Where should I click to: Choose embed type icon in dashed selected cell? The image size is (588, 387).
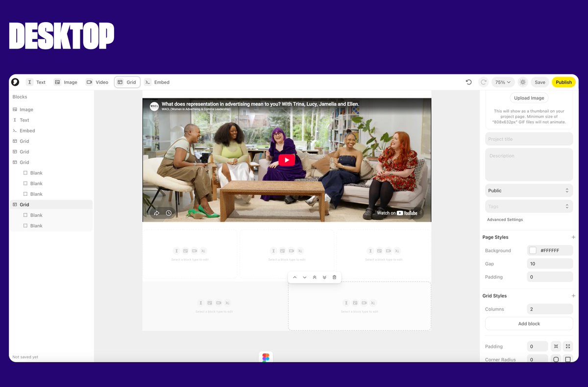(x=373, y=303)
